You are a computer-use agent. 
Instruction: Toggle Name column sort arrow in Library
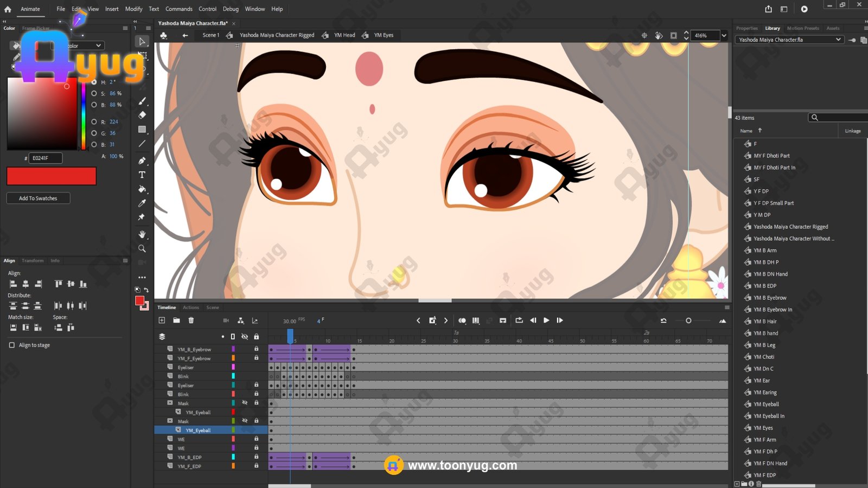point(759,130)
